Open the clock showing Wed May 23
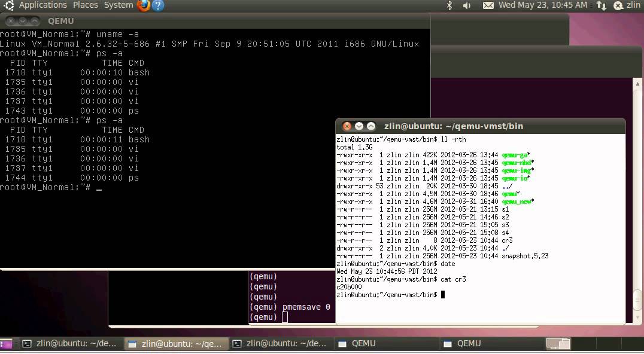The image size is (644, 354). pyautogui.click(x=543, y=5)
